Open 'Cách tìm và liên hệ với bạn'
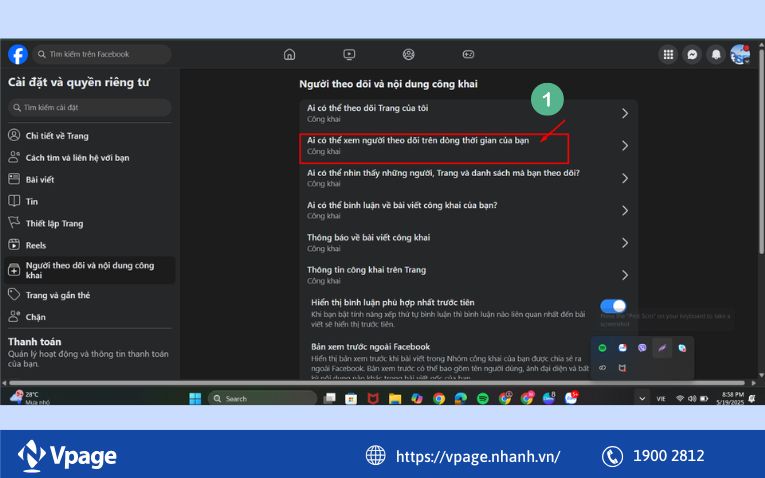Image resolution: width=765 pixels, height=478 pixels. click(x=89, y=158)
